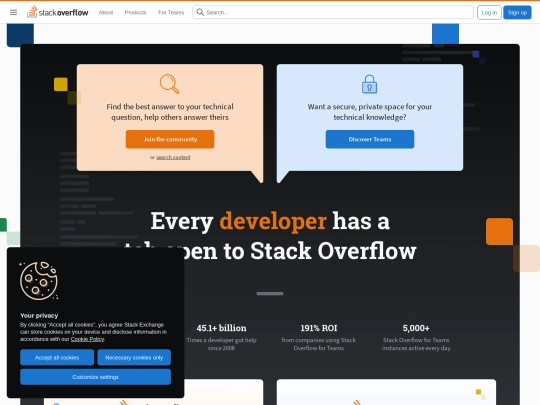Click the search magnifier icon in header
Image resolution: width=540 pixels, height=405 pixels.
(200, 12)
